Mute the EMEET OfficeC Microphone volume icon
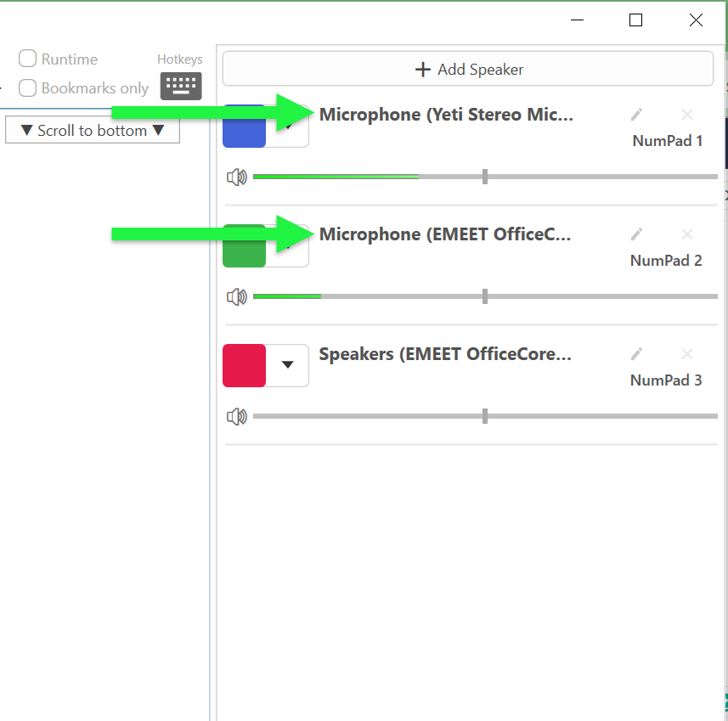This screenshot has height=721, width=728. [x=237, y=296]
